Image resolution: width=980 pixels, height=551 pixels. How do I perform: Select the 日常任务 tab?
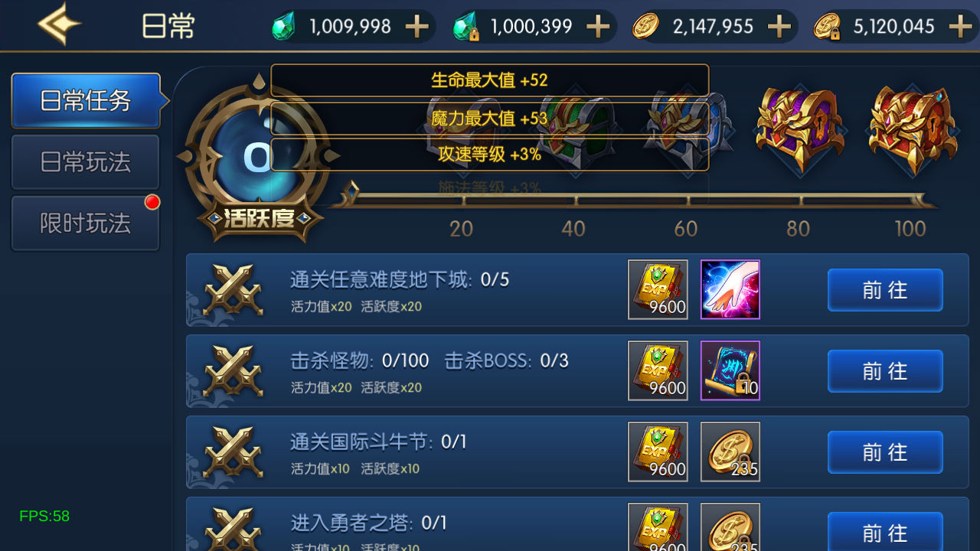tap(86, 100)
